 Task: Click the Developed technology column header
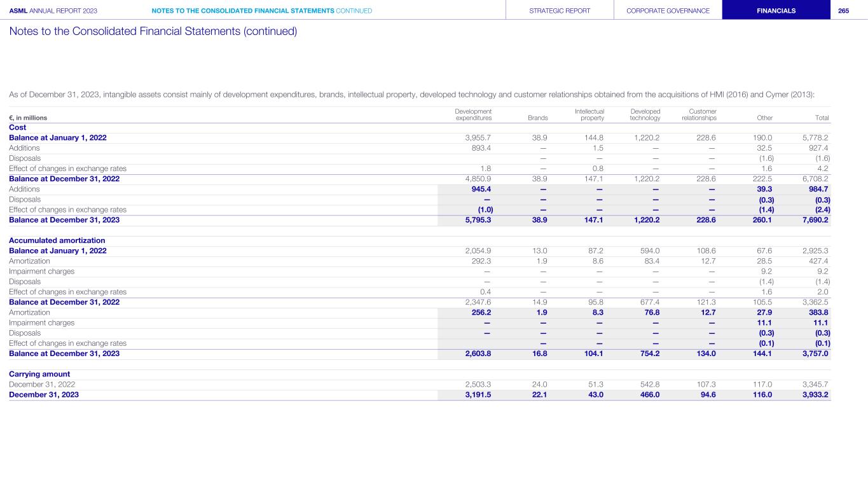[x=645, y=114]
